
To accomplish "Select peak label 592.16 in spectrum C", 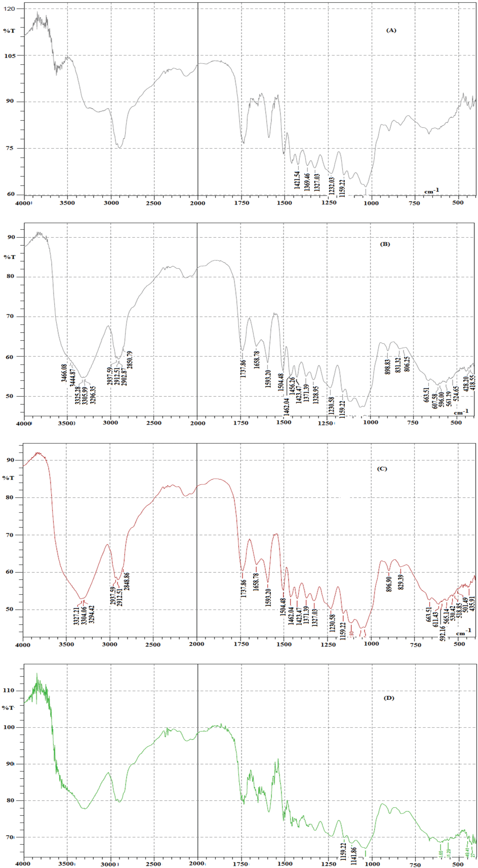I will click(x=443, y=634).
